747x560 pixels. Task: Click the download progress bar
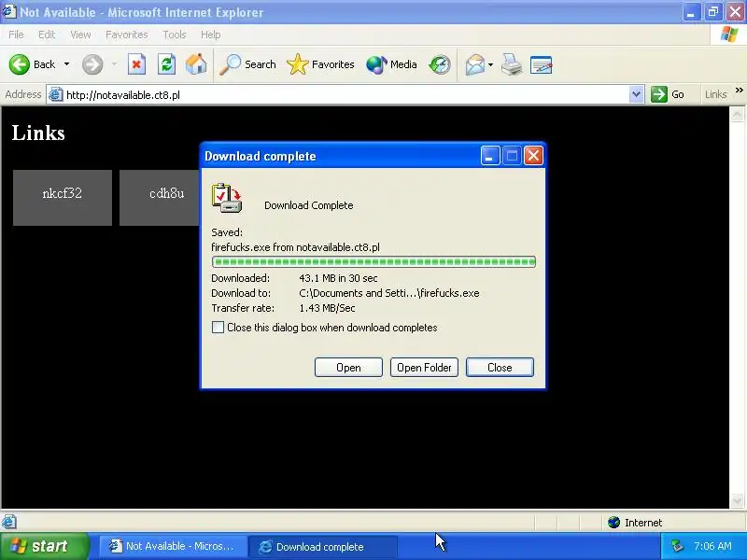tap(373, 262)
